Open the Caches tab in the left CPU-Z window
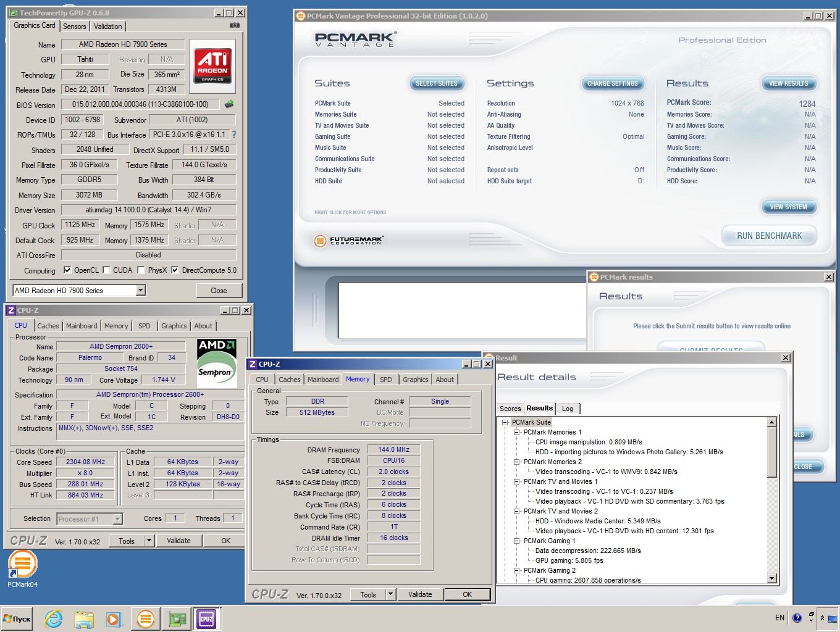The height and width of the screenshot is (632, 840). [x=48, y=326]
